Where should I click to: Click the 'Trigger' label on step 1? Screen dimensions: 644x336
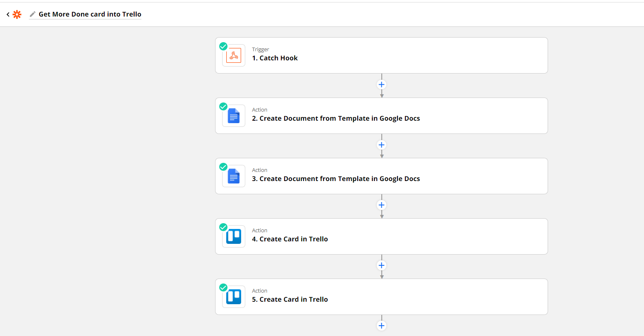pyautogui.click(x=261, y=50)
